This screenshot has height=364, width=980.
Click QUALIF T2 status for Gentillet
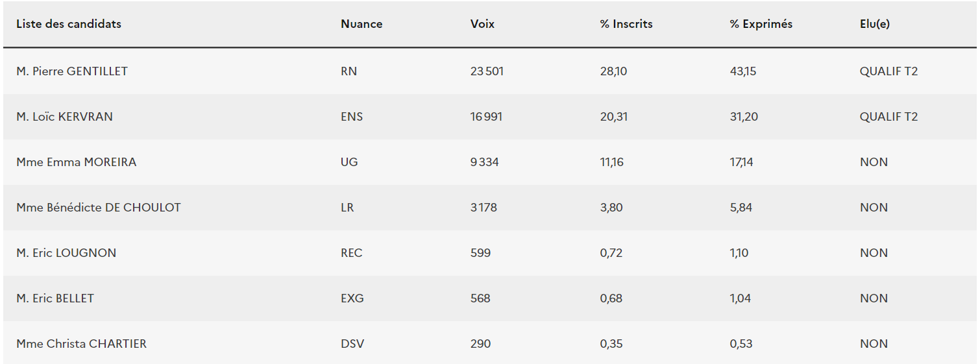point(888,71)
